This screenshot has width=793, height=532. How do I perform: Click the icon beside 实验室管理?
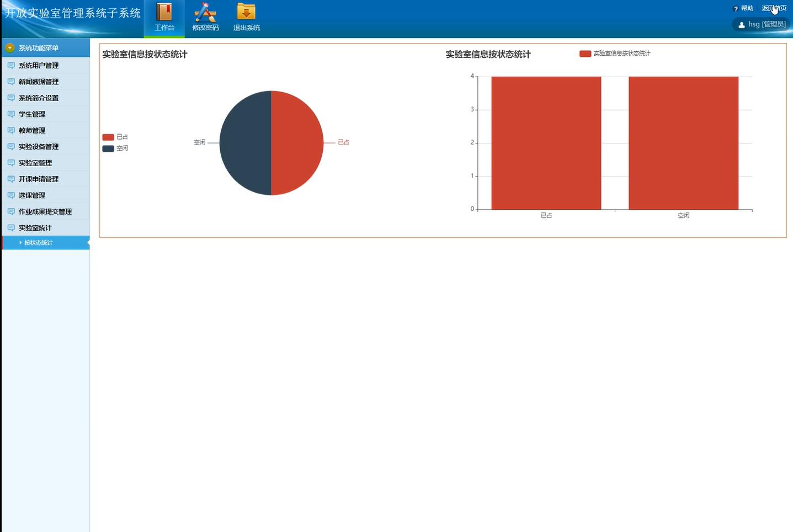coord(11,163)
